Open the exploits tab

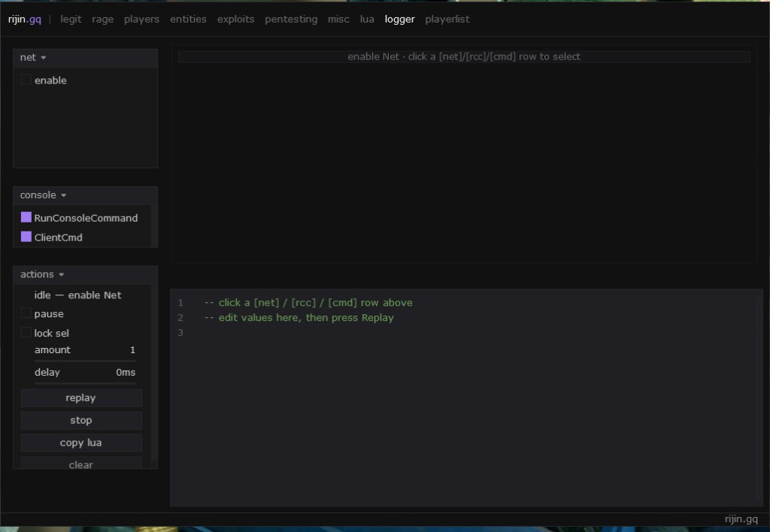[x=235, y=19]
